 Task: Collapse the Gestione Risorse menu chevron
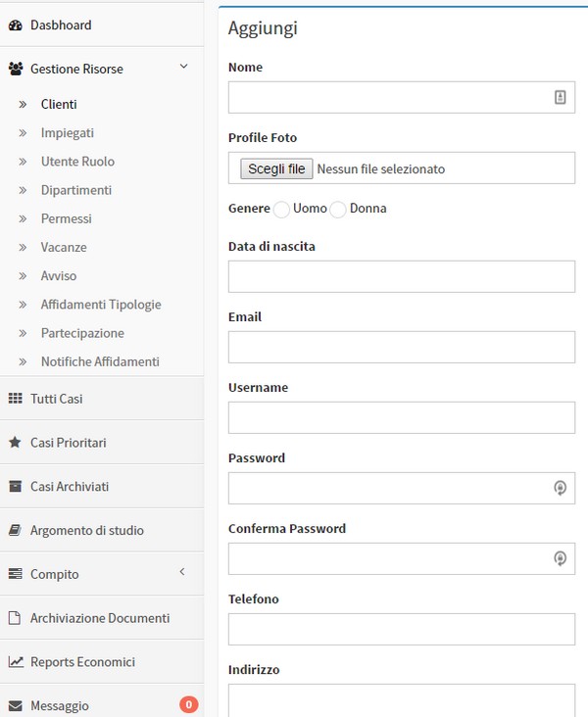point(183,68)
